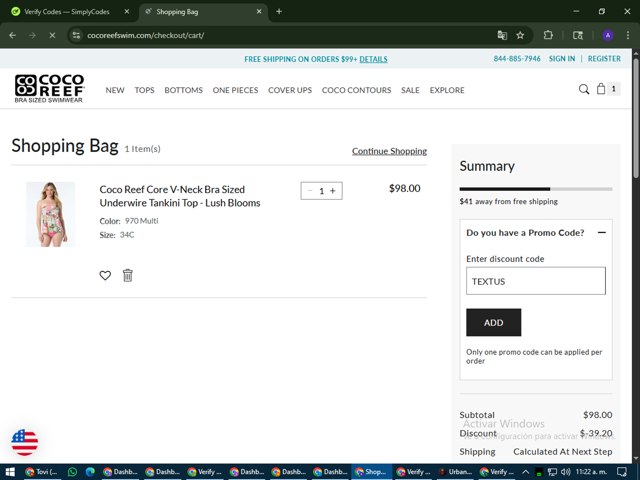Screen dimensions: 640x480
Task: Open the BOTTOMS menu
Action: coord(183,90)
